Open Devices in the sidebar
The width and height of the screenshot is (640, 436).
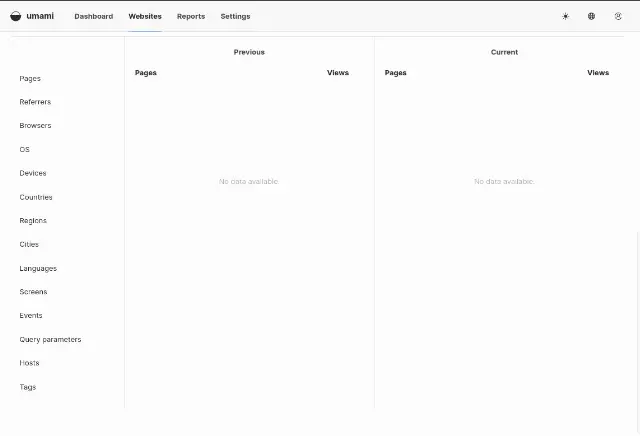point(33,173)
